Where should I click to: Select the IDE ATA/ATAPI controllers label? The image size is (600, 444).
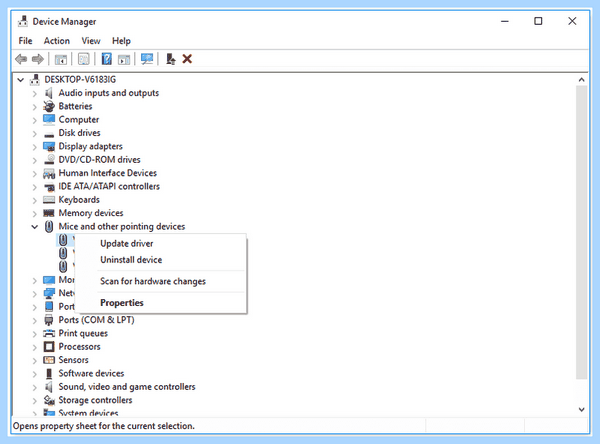[x=109, y=186]
